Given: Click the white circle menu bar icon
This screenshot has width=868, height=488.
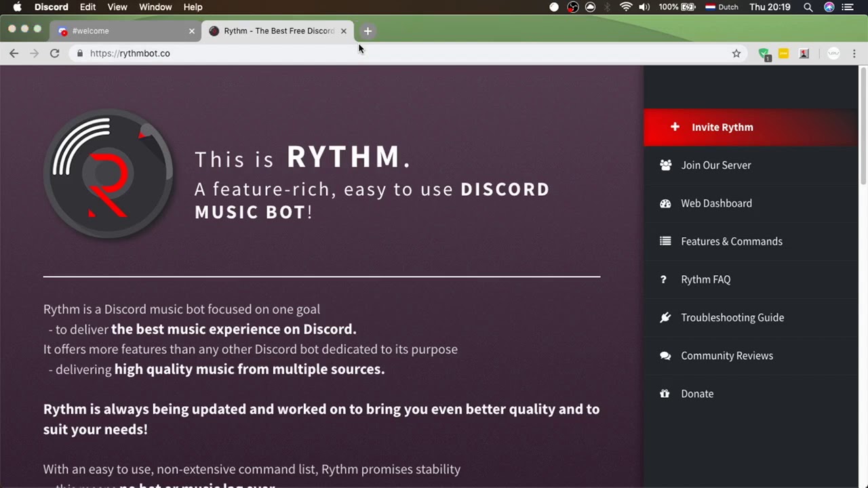Looking at the screenshot, I should pos(554,7).
